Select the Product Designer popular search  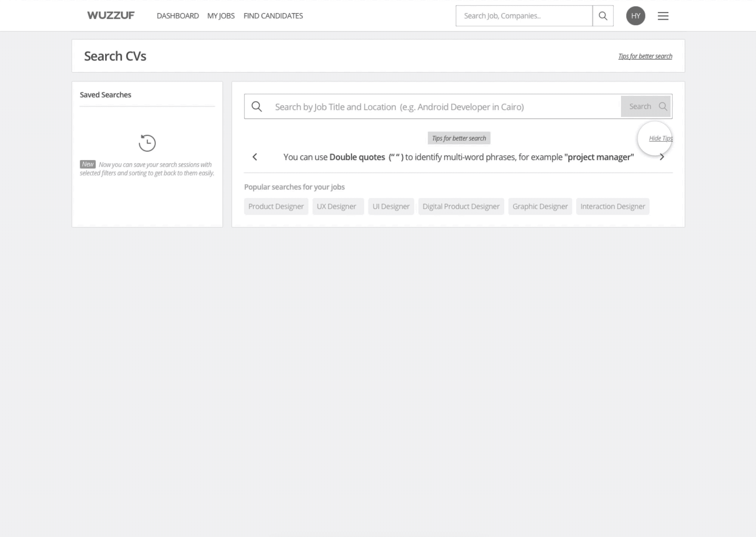[276, 206]
